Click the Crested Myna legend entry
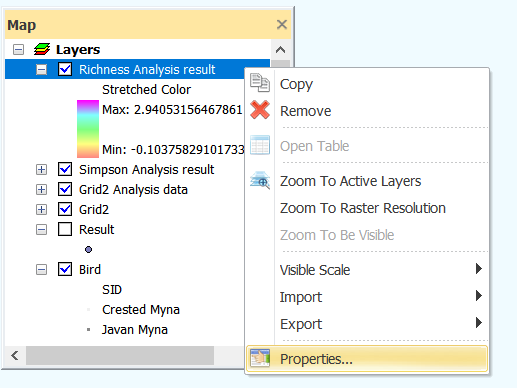 point(141,310)
